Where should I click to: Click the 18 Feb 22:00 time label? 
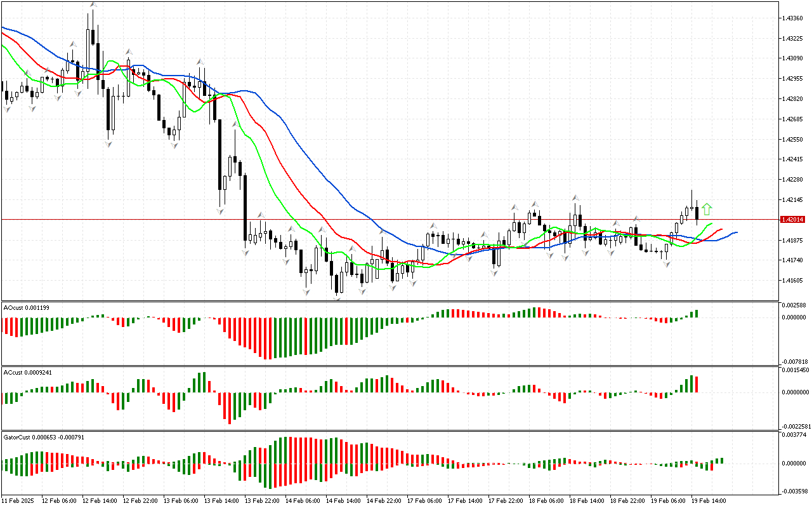coord(628,501)
